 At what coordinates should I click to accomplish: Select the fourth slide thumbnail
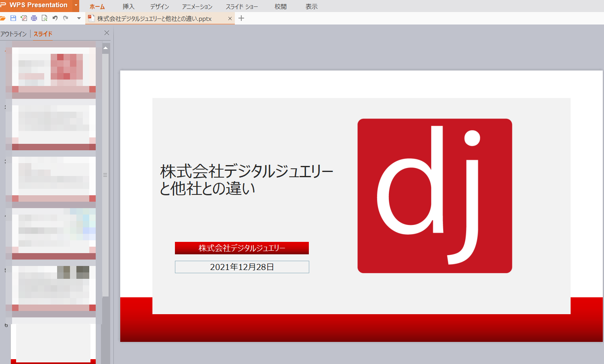tap(54, 234)
